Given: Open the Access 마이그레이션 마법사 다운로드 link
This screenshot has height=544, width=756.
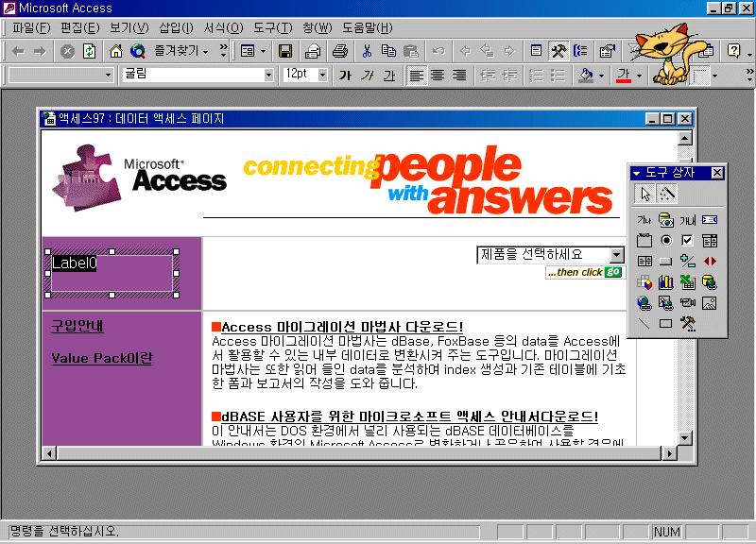Looking at the screenshot, I should click(342, 327).
